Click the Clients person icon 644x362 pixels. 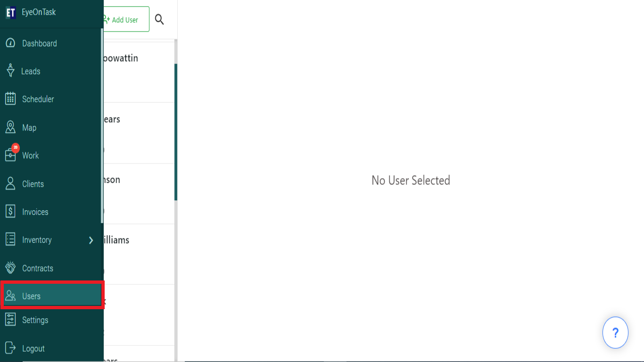click(x=10, y=183)
